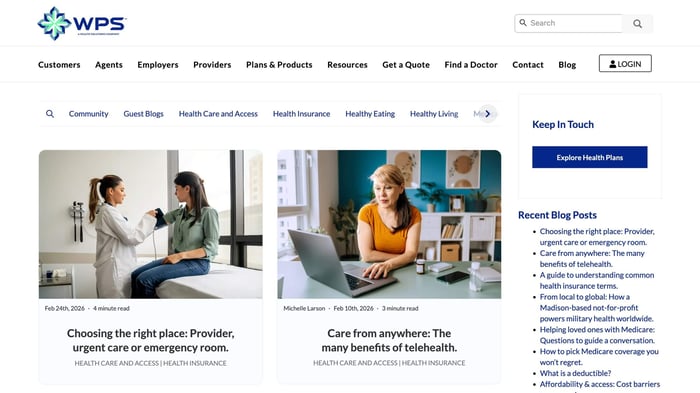Screen dimensions: 700x393
Task: Open 'What is a deductible?' post
Action: 575,373
